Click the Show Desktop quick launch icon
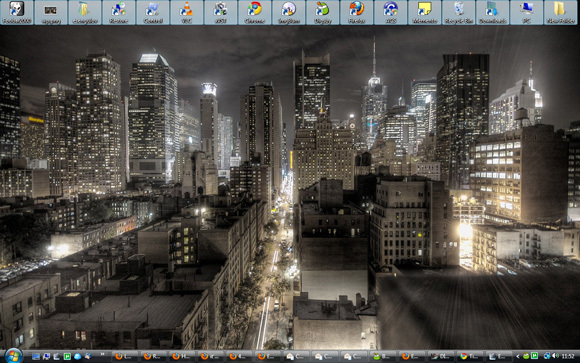 pyautogui.click(x=36, y=356)
